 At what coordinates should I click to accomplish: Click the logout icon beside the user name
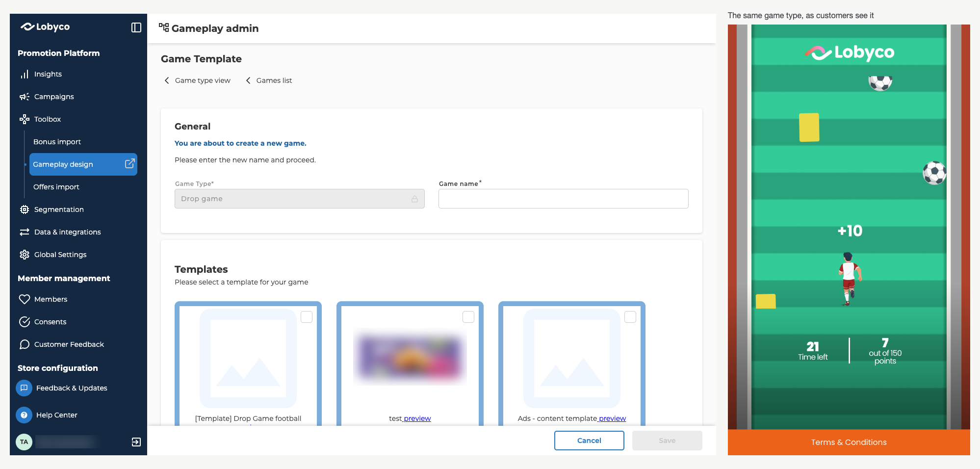point(136,442)
